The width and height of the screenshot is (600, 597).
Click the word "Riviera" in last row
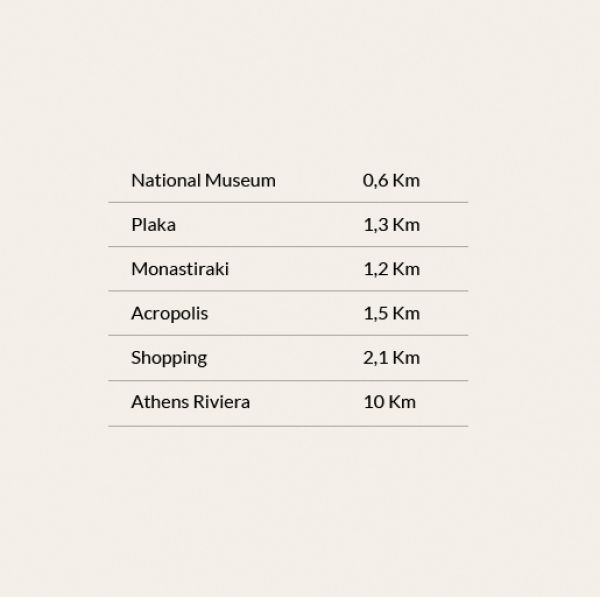pyautogui.click(x=221, y=402)
